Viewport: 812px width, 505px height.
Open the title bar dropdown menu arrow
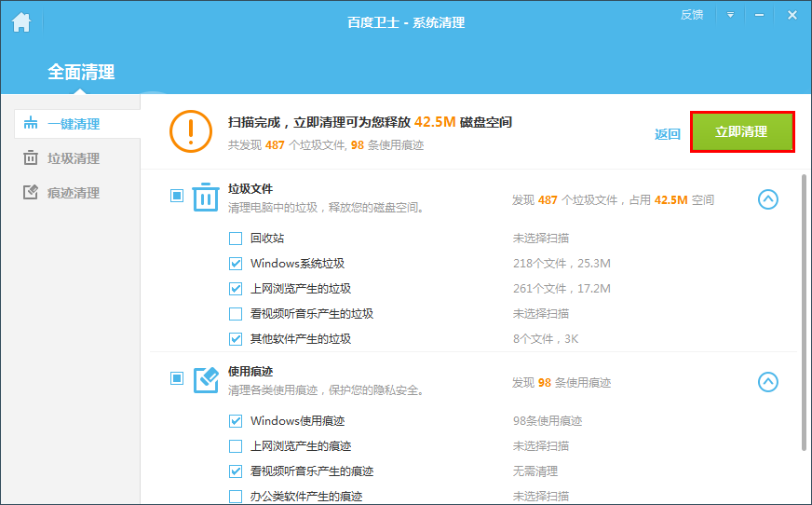[730, 15]
